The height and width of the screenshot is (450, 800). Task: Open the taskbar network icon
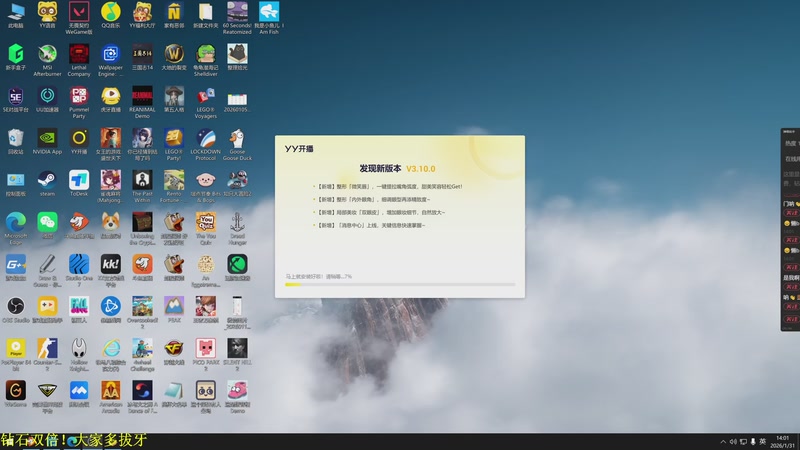click(743, 442)
